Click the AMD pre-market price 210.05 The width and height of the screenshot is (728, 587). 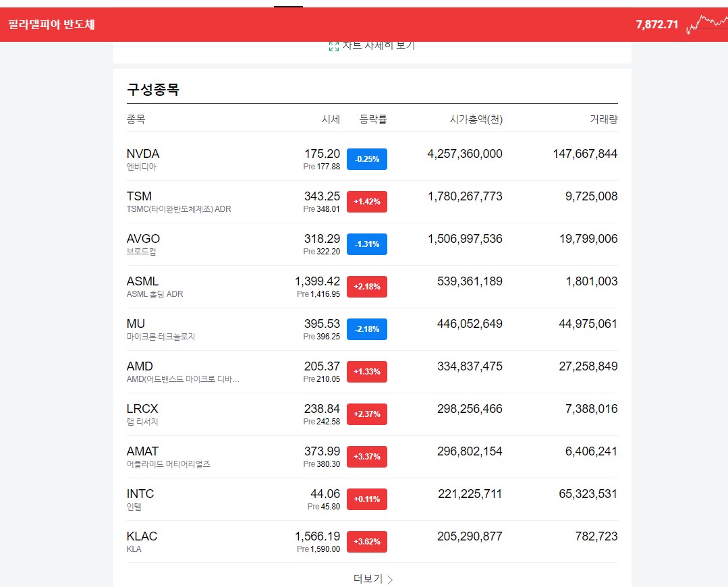(x=329, y=379)
